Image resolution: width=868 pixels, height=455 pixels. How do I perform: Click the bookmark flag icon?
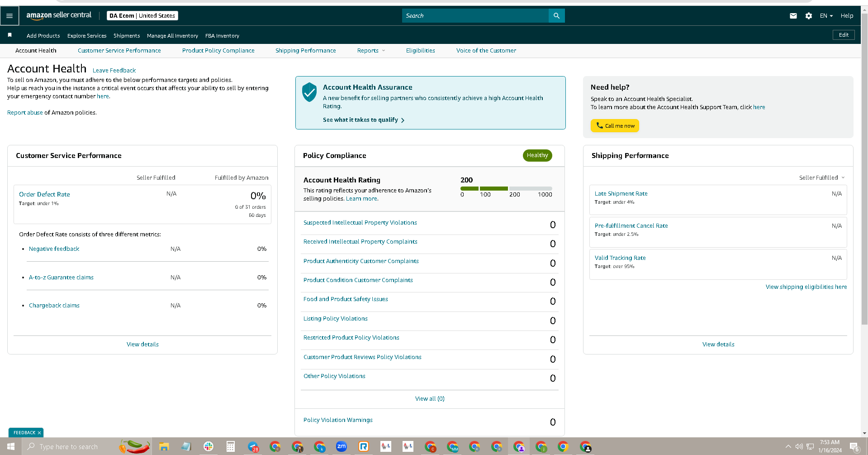[10, 35]
